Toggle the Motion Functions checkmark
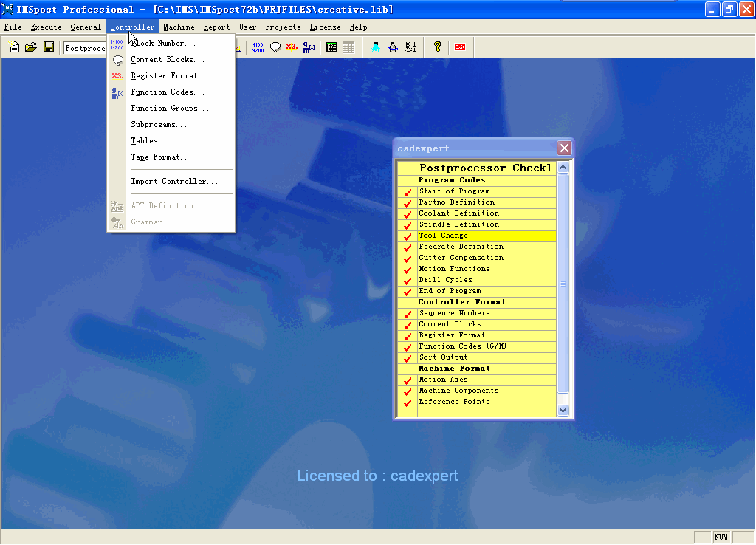This screenshot has height=545, width=756. pyautogui.click(x=408, y=270)
